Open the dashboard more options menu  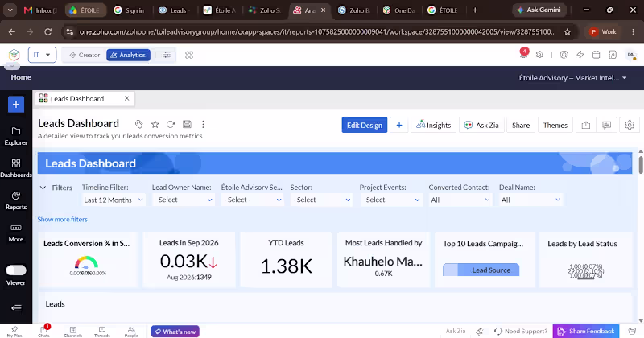203,124
